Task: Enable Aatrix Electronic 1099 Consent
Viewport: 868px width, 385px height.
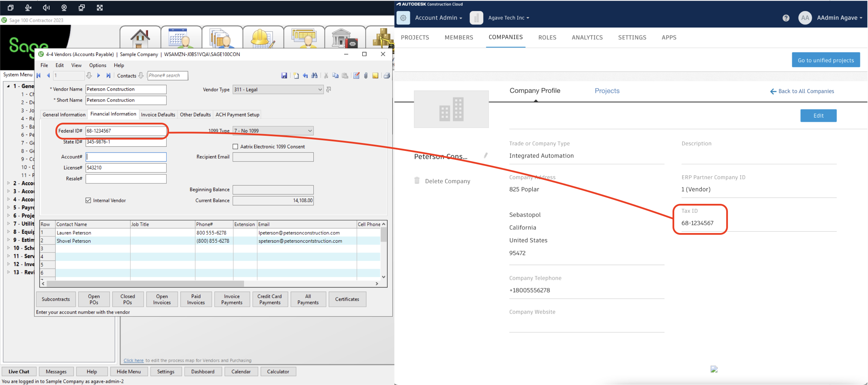Action: [x=235, y=146]
